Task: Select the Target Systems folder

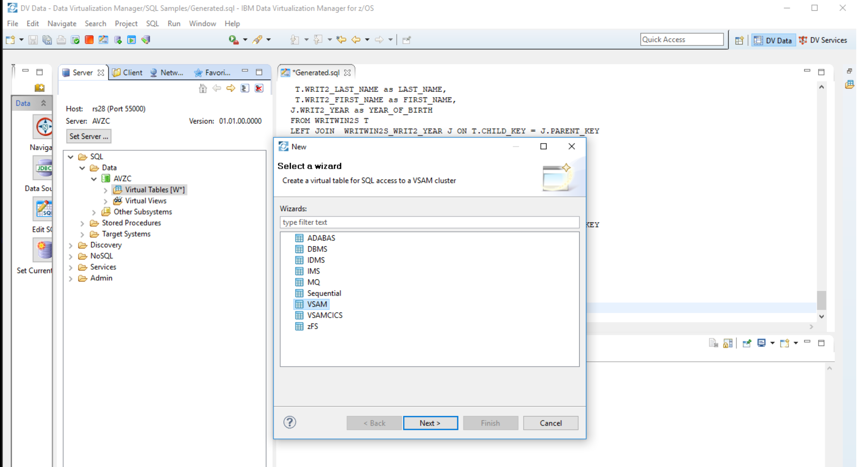Action: [x=120, y=234]
